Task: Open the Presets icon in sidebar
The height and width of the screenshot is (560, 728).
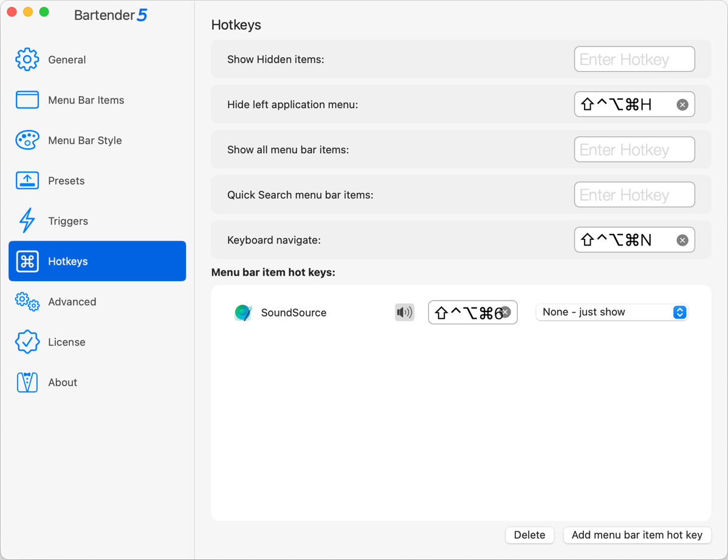Action: pos(27,180)
